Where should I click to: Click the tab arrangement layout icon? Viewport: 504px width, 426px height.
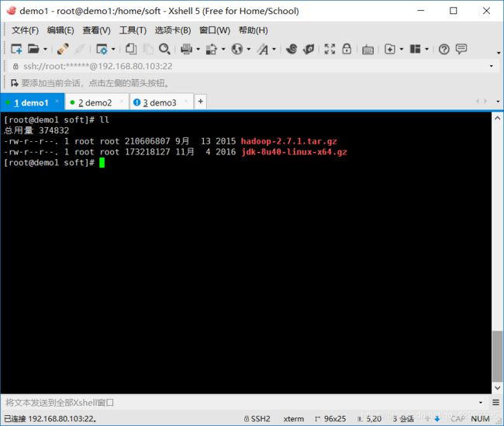(x=415, y=49)
